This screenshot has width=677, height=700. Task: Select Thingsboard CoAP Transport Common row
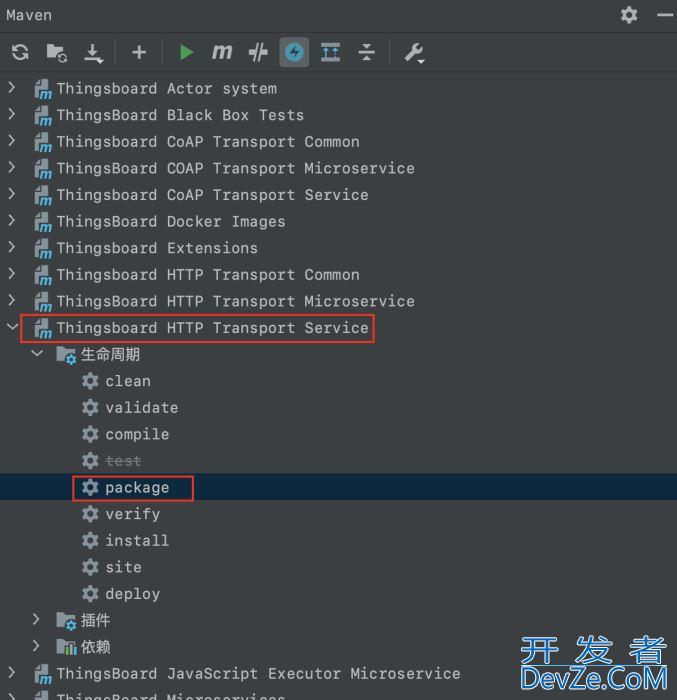[x=338, y=142]
